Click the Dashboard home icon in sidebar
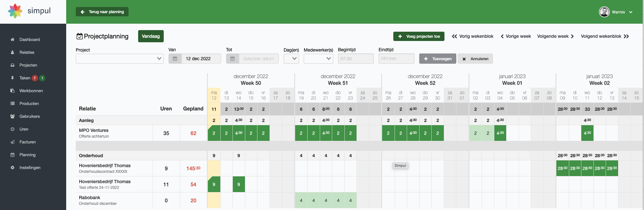 (12, 40)
